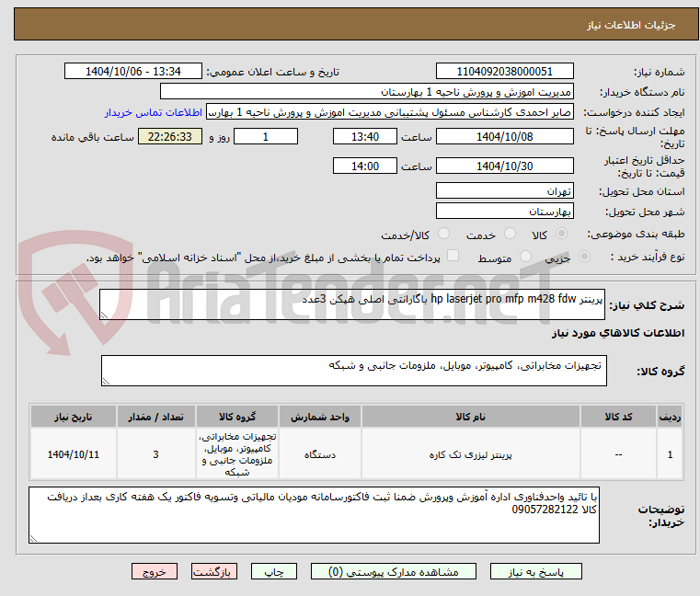Click the نام کالا column header
The height and width of the screenshot is (596, 700).
click(x=471, y=417)
